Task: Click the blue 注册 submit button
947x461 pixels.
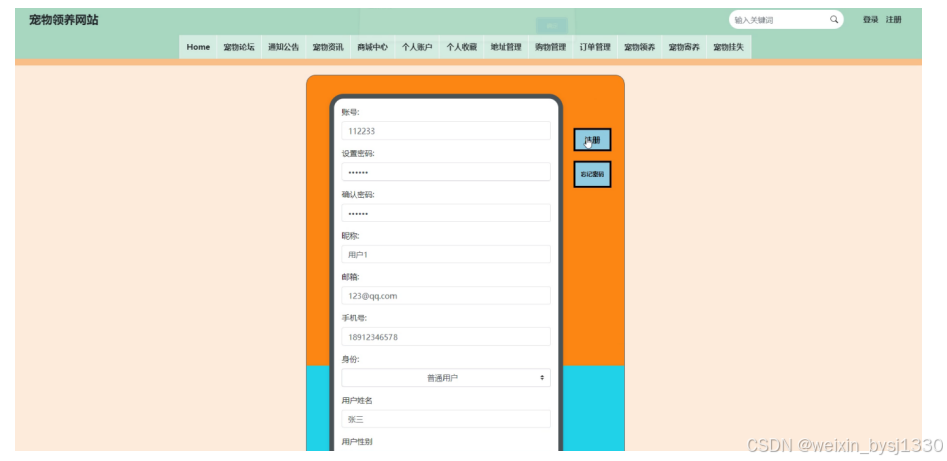Action: [592, 140]
